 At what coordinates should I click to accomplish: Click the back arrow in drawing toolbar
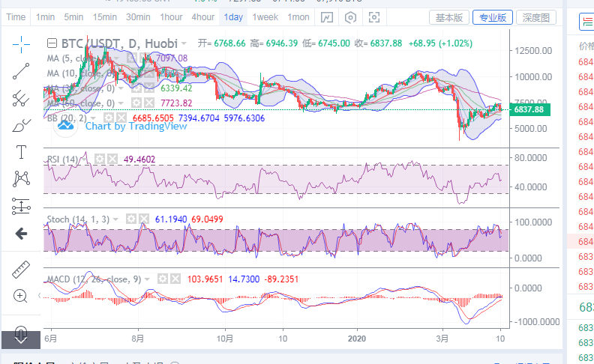click(21, 234)
